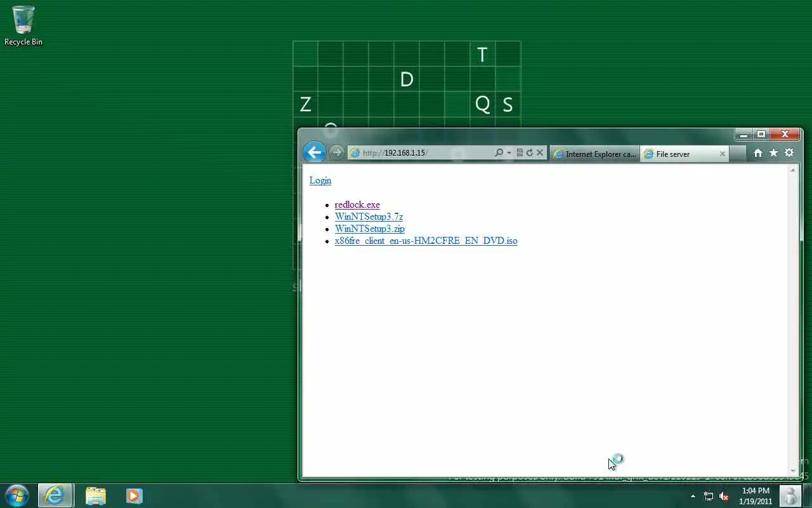Screen dimensions: 812x508
Task: Go to the home page via house icon
Action: click(758, 153)
